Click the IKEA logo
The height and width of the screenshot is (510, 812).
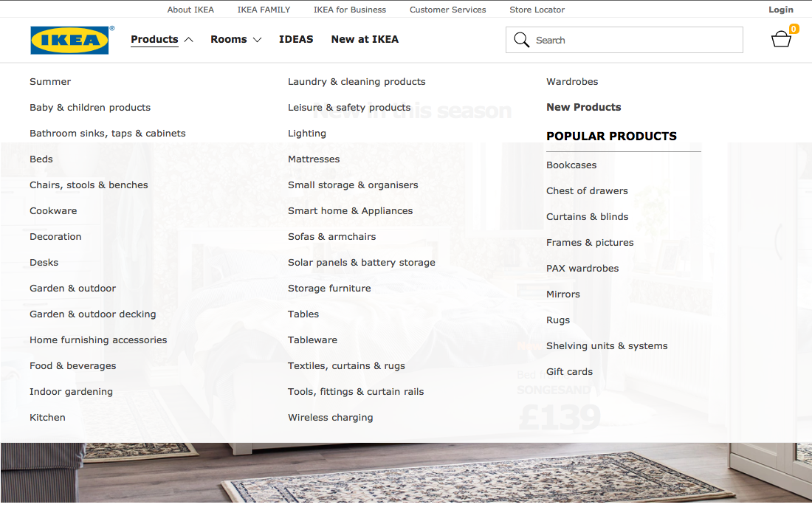pyautogui.click(x=69, y=40)
